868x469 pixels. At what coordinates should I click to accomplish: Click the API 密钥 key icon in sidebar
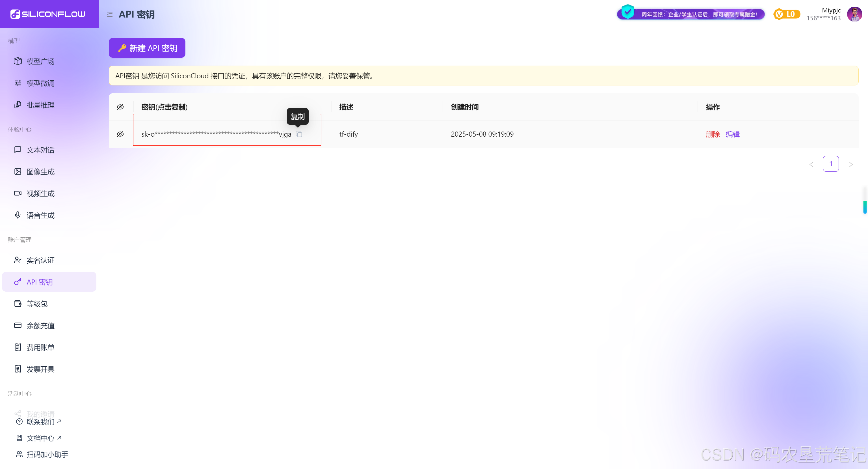click(18, 282)
